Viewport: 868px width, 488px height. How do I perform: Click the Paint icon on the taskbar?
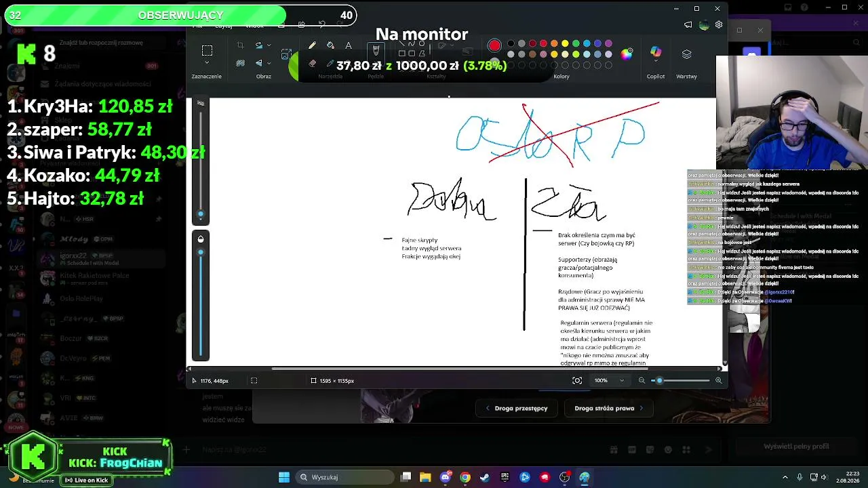[x=585, y=477]
